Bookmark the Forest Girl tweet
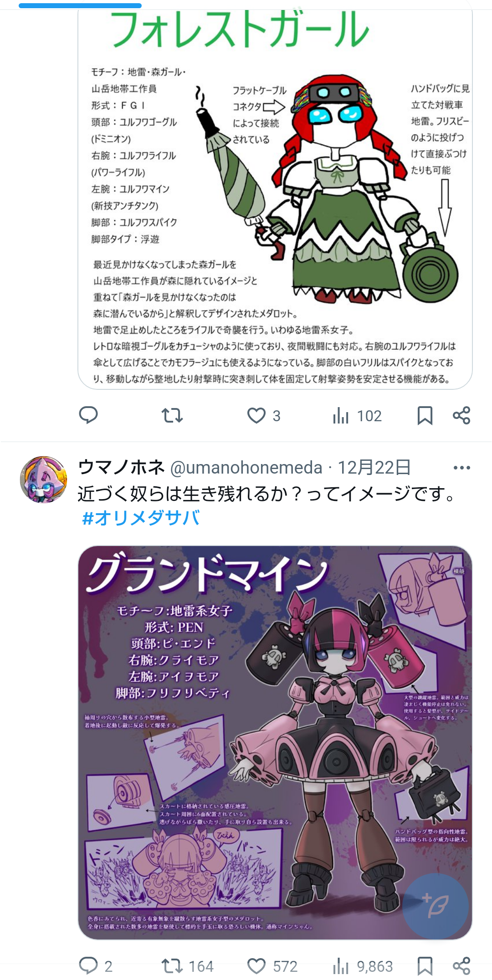Viewport: 492px width, 980px height. pos(425,415)
